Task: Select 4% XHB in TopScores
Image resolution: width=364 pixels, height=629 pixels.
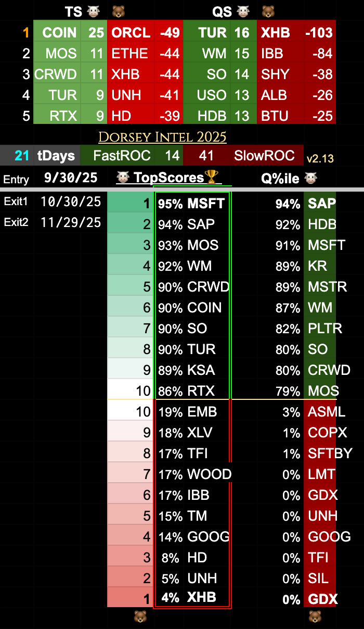Action: (189, 597)
